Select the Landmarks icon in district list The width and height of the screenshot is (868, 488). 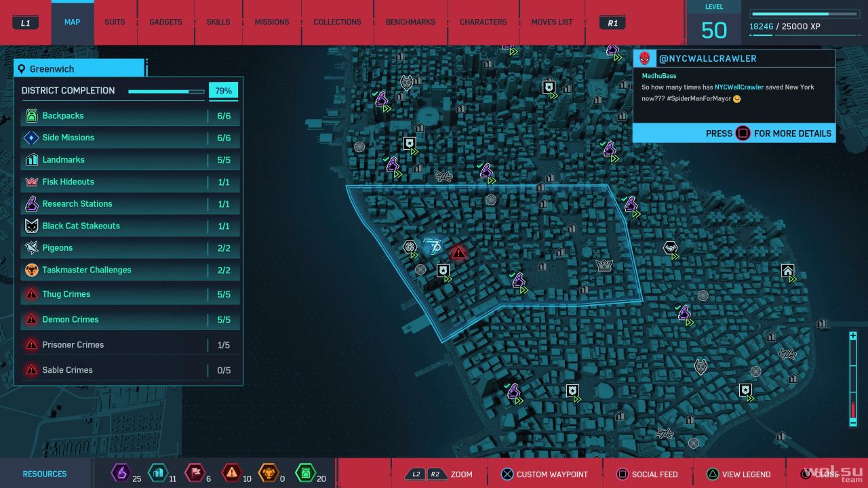31,160
